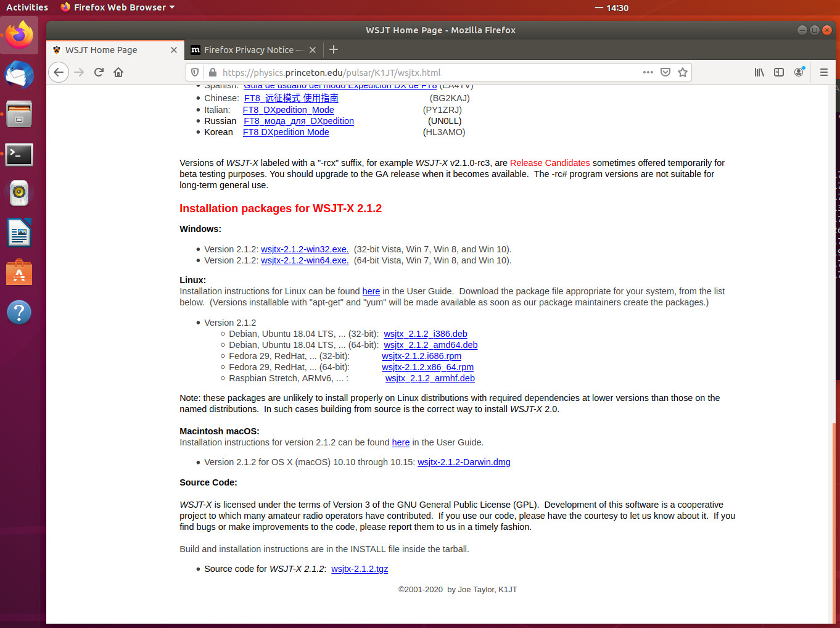Click the Forward navigation arrow

tap(79, 72)
